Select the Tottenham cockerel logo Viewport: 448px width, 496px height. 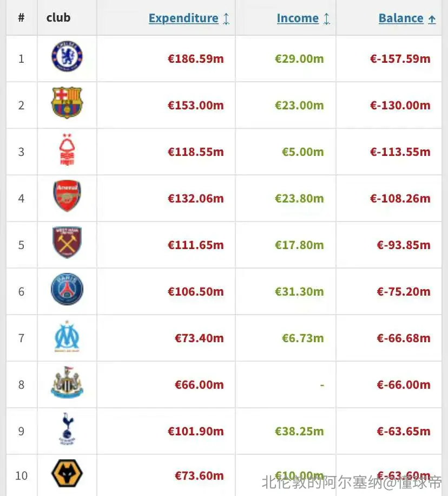[x=67, y=429]
